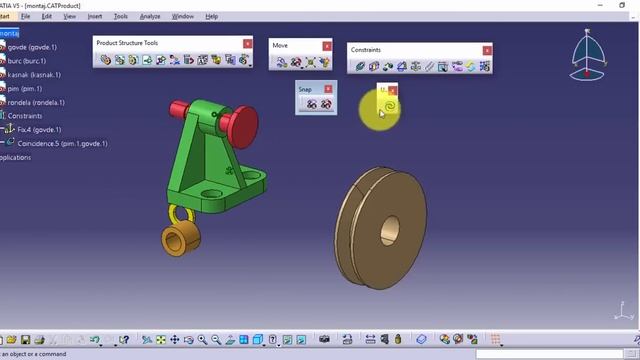
Task: Click the Fit All In icon
Action: (x=161, y=340)
